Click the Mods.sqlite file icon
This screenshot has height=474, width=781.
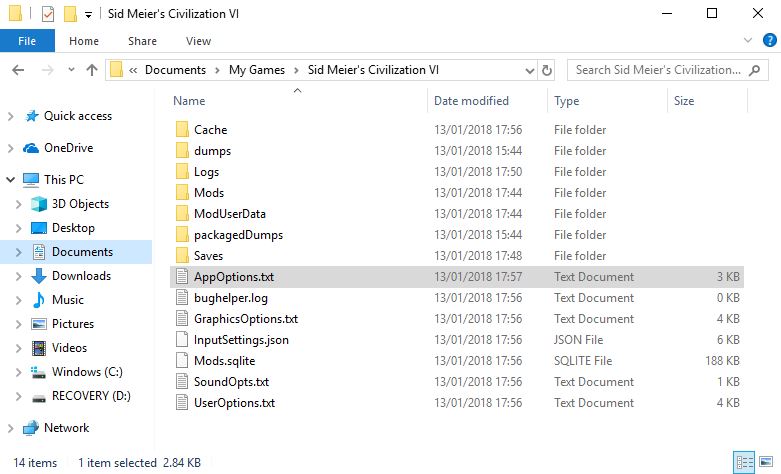pyautogui.click(x=182, y=360)
